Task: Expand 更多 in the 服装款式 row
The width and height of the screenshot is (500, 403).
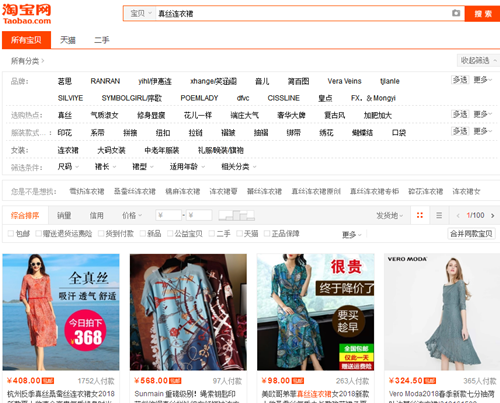Action: 483,131
